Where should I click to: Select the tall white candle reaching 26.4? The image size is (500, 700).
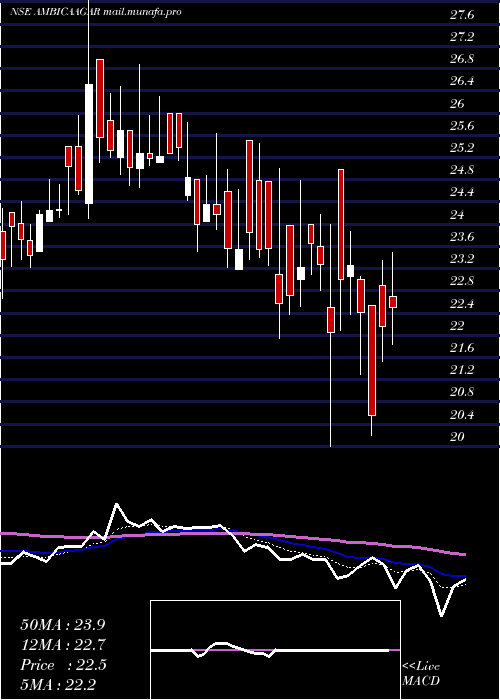tap(89, 144)
